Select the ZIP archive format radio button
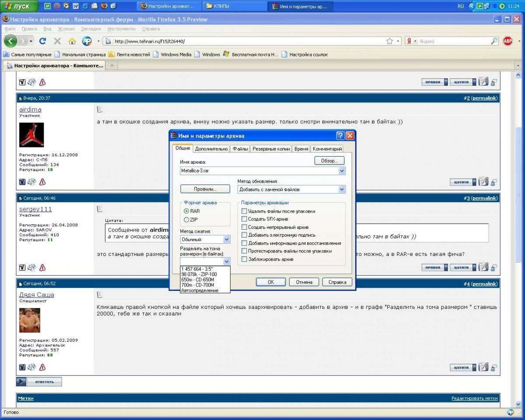The image size is (525, 420). pyautogui.click(x=187, y=220)
